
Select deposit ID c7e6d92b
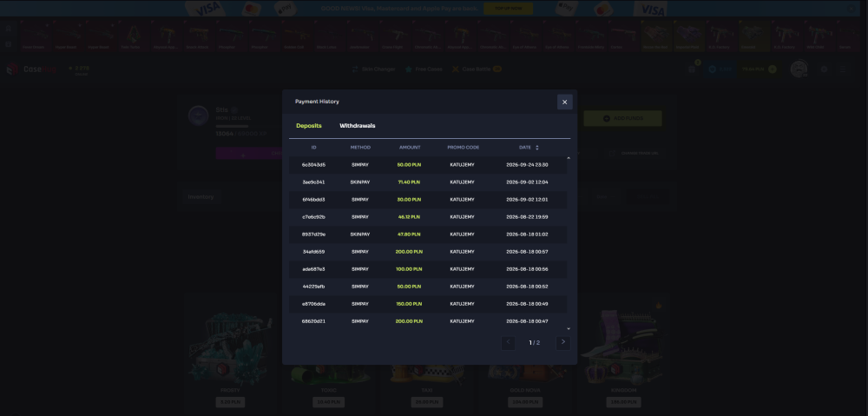coord(314,216)
